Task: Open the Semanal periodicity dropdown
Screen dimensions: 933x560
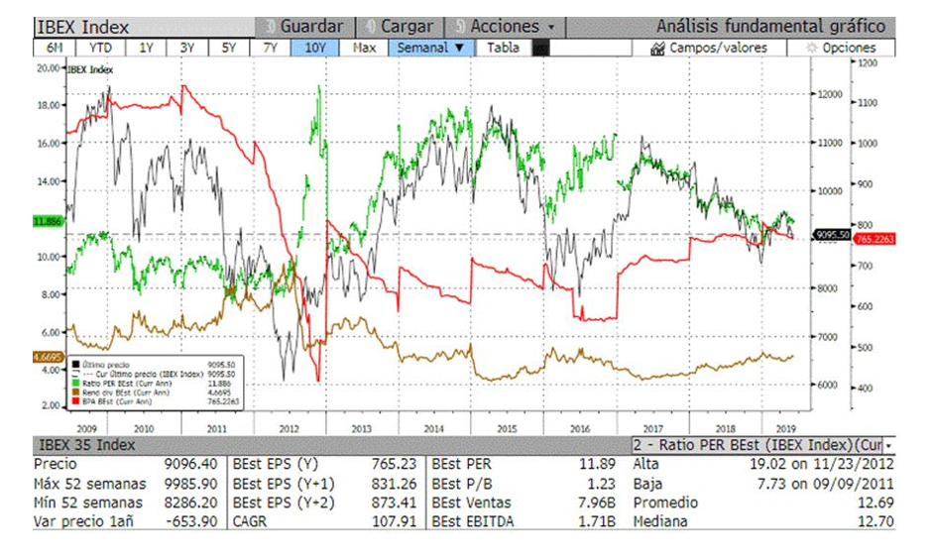Action: tap(431, 49)
